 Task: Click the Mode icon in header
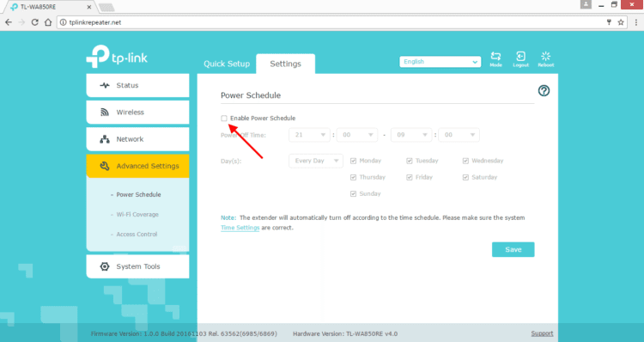pos(495,59)
